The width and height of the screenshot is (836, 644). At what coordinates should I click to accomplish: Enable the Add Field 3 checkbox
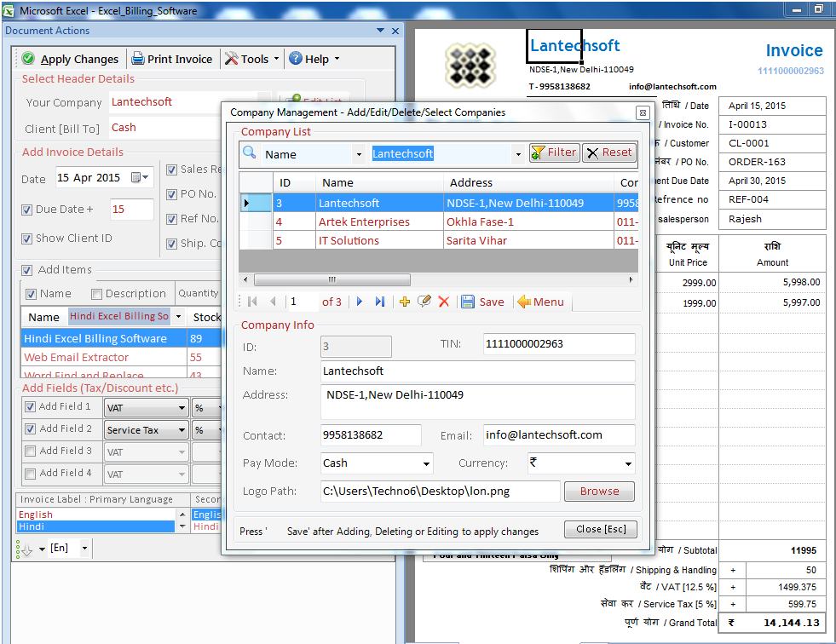(31, 451)
